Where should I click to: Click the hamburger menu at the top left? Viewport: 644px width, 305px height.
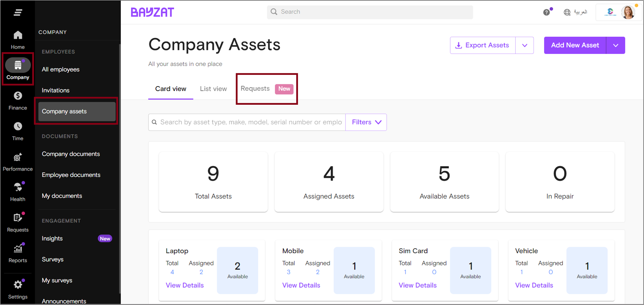18,12
